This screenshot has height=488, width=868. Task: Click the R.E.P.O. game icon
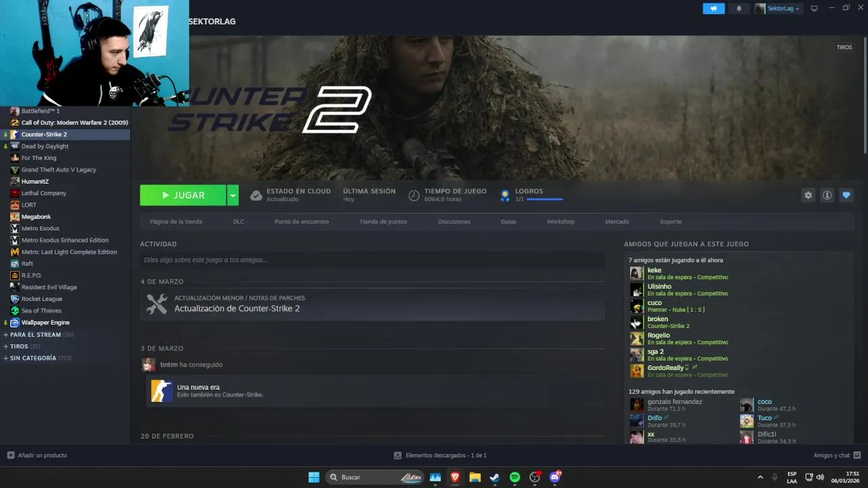[15, 275]
